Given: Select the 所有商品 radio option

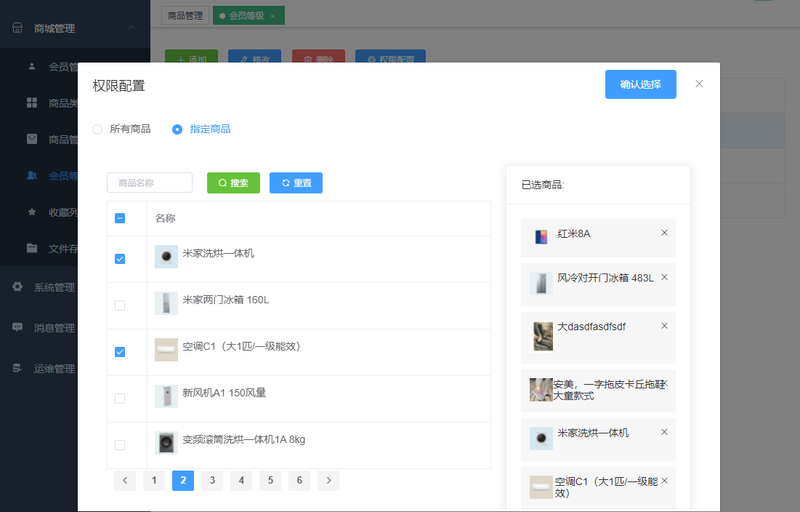Looking at the screenshot, I should (x=97, y=129).
